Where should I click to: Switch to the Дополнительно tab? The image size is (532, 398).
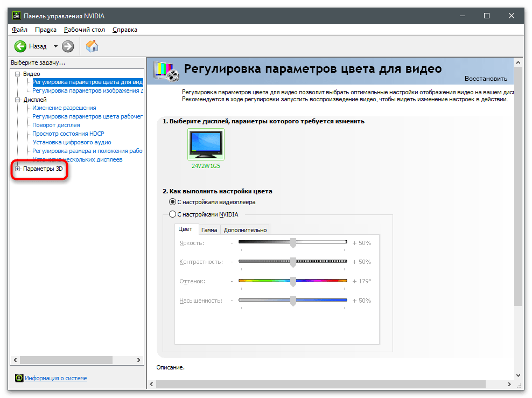tap(245, 230)
